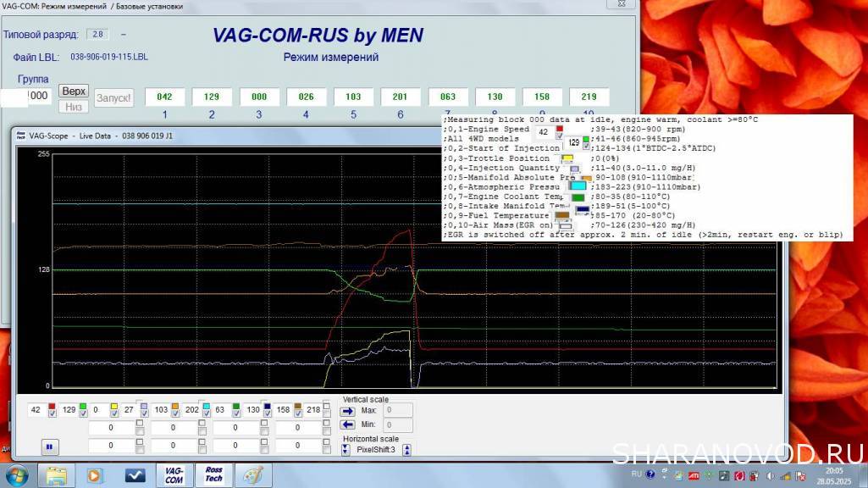Viewport: 868px width, 488px height.
Task: Click the Запуск! button
Action: point(113,98)
